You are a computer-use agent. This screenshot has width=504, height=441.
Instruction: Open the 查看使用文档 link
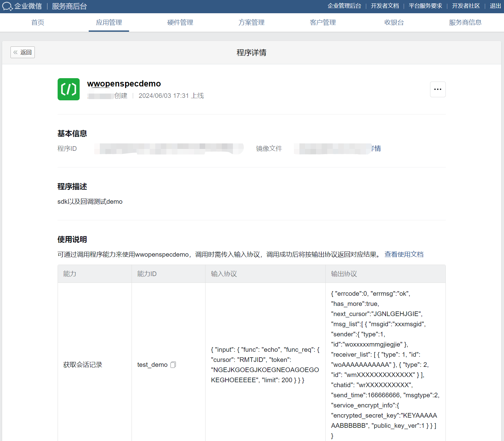[x=404, y=255]
